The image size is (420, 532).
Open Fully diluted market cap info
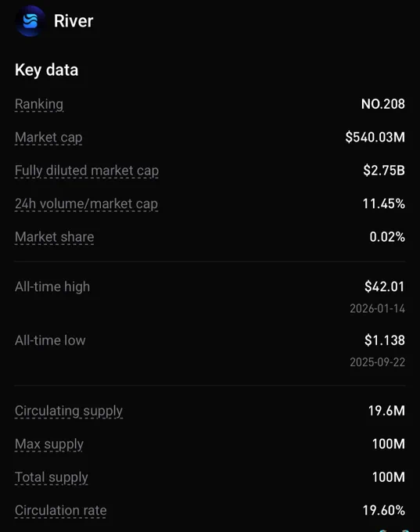point(87,171)
